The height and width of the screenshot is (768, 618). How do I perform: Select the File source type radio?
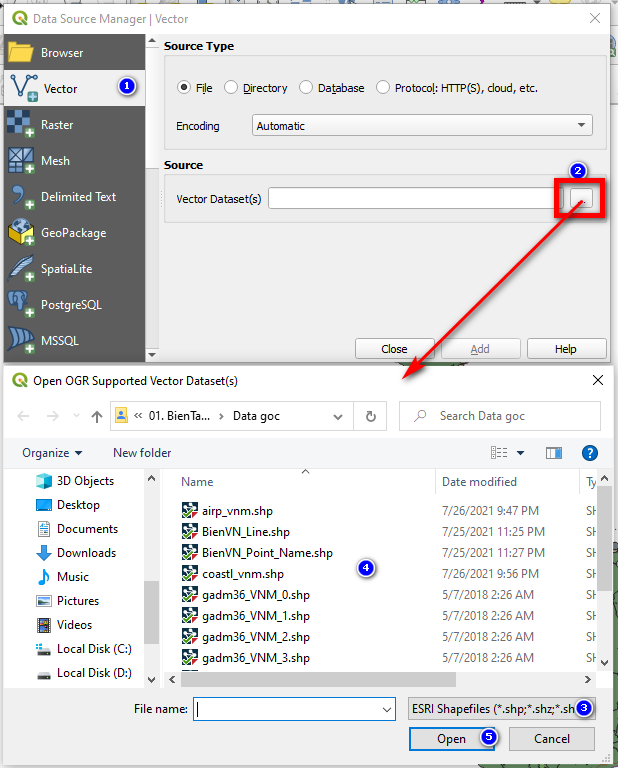184,88
